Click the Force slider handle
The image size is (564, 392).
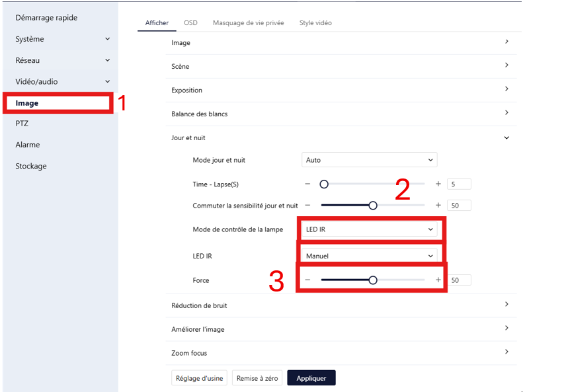[x=373, y=280]
